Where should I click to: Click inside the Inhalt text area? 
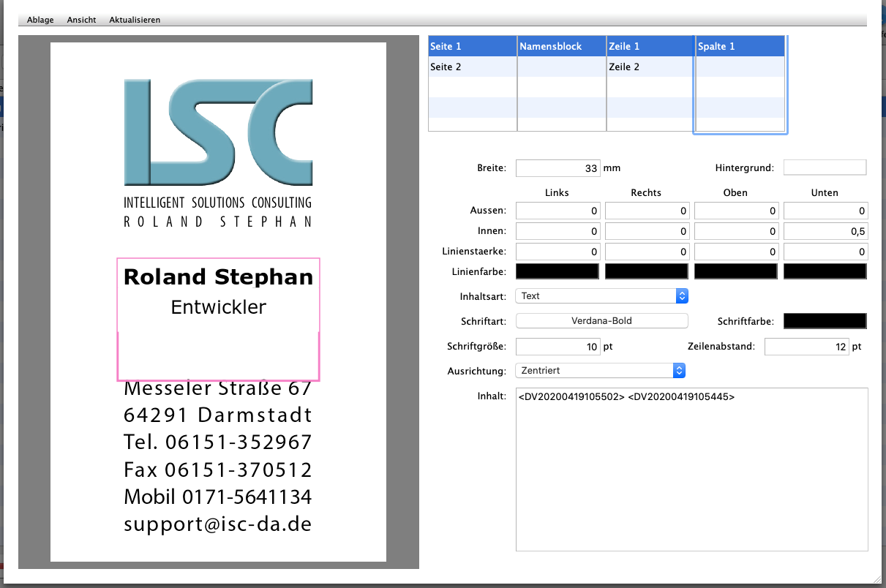point(691,475)
